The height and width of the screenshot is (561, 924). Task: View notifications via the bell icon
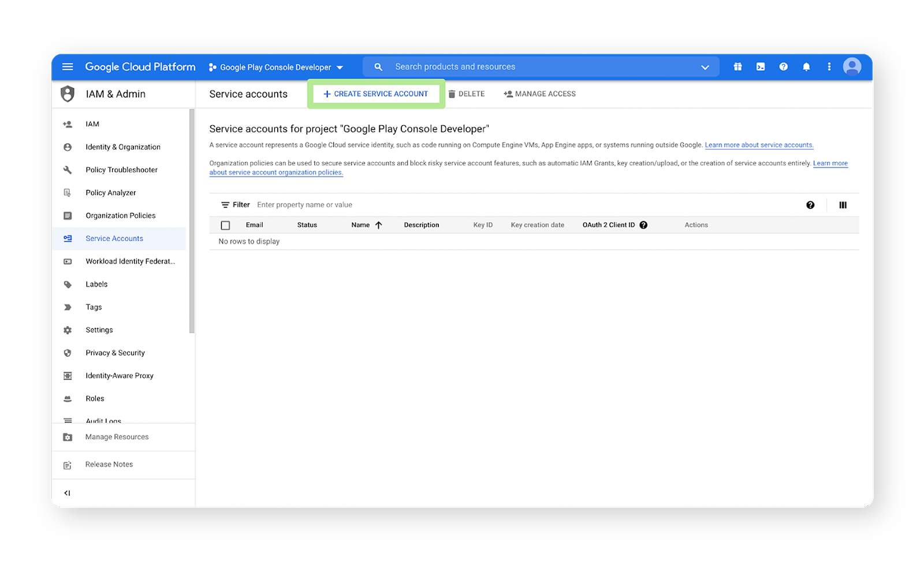(806, 66)
